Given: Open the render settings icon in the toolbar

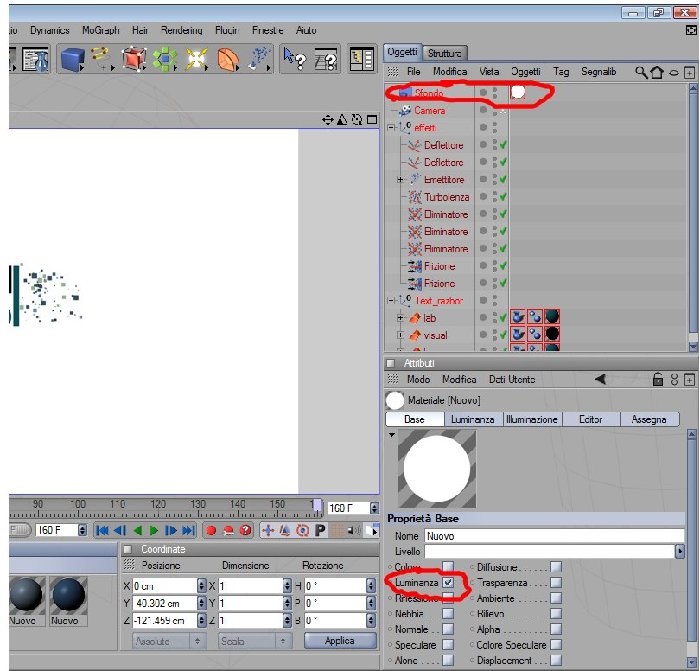Looking at the screenshot, I should tap(35, 59).
